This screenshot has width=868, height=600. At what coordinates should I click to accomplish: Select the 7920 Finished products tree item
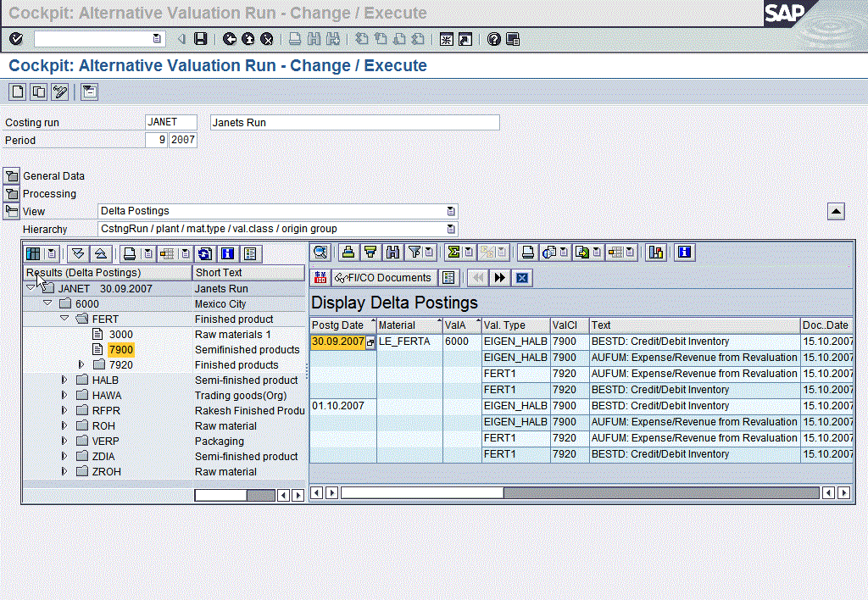click(x=120, y=365)
